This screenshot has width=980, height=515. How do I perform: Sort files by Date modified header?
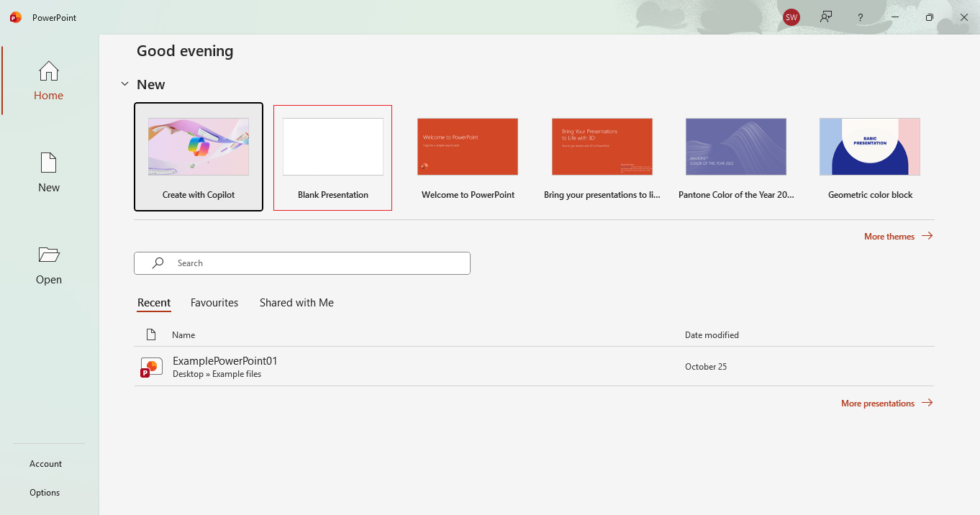click(x=712, y=334)
